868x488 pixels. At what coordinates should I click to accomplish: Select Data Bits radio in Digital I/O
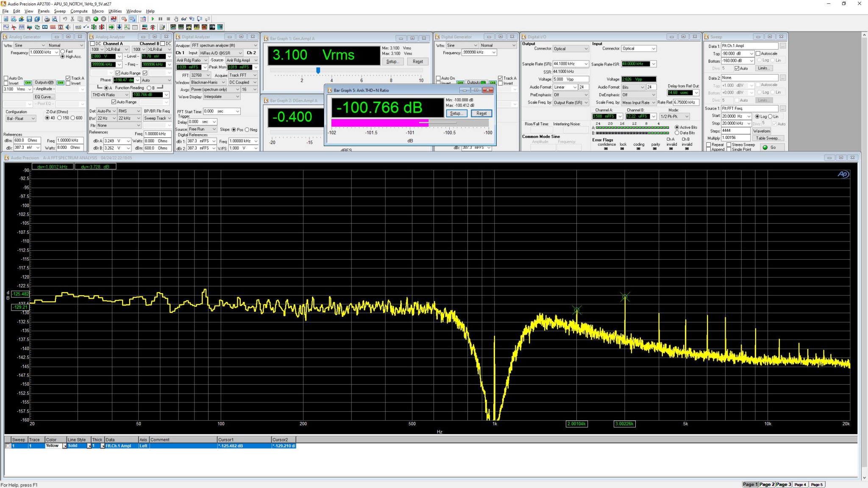click(677, 133)
